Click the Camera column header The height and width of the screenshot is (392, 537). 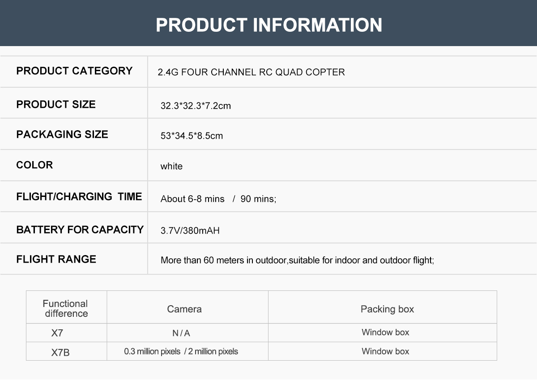tap(184, 309)
